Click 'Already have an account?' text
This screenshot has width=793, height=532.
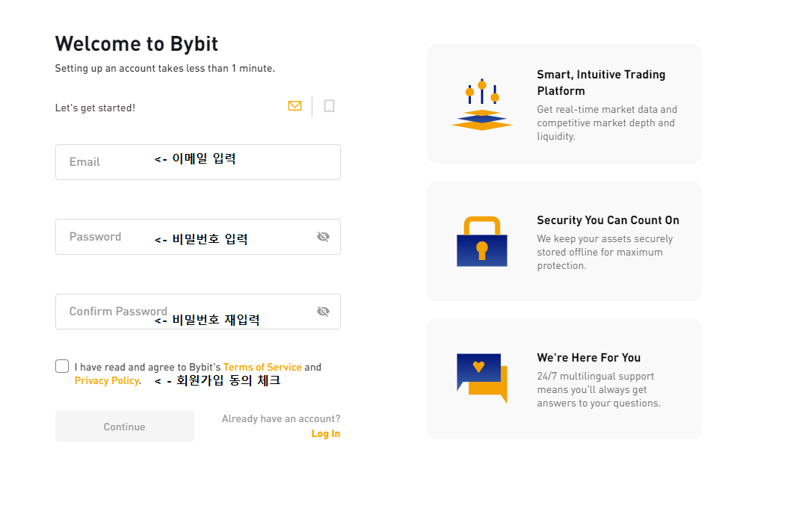pos(281,418)
